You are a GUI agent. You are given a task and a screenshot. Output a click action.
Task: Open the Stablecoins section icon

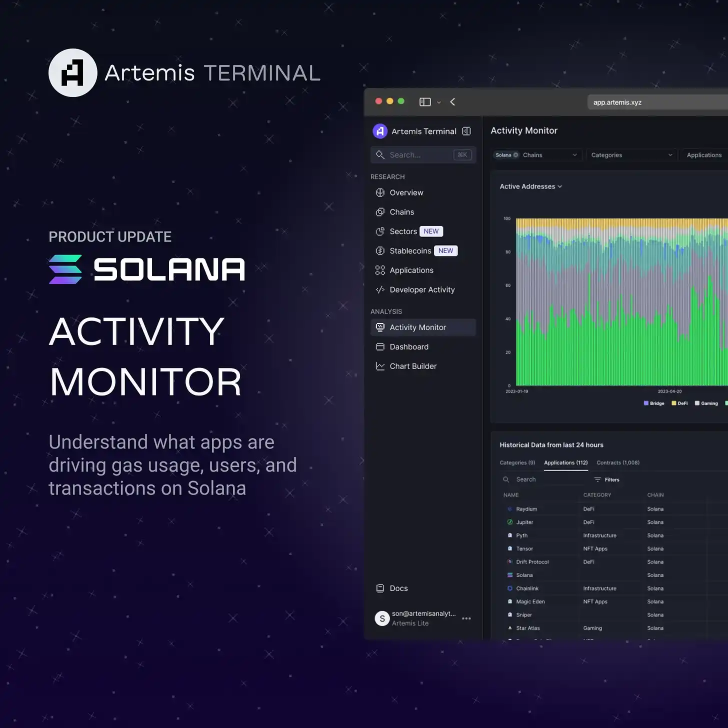click(x=380, y=251)
